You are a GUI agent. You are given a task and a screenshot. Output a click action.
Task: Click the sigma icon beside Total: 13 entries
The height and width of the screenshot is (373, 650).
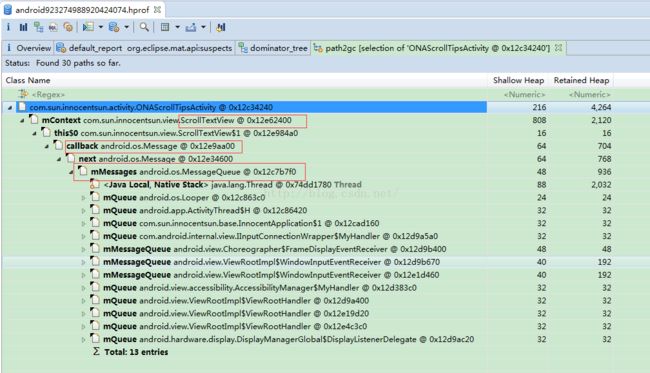[x=96, y=351]
